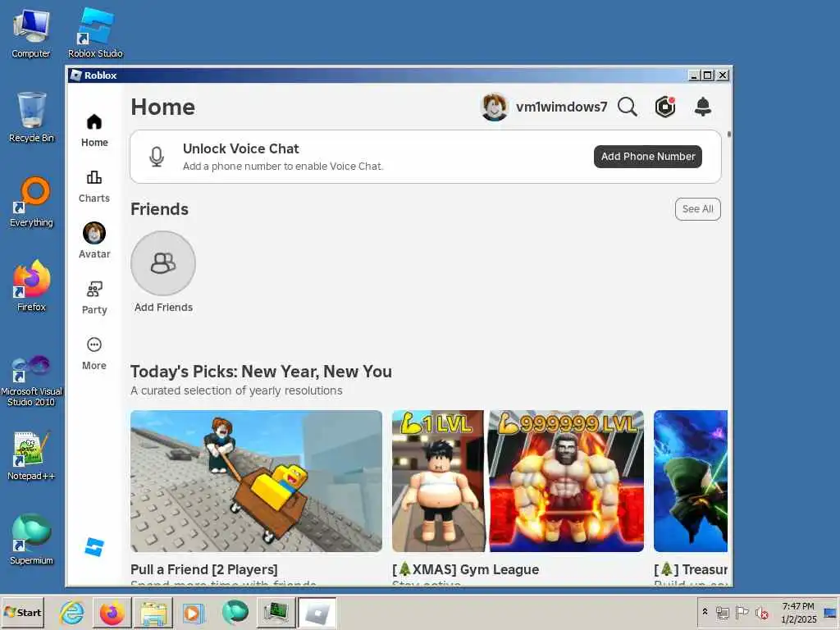Click the vm1wimdows7 username
840x630 pixels.
561,107
